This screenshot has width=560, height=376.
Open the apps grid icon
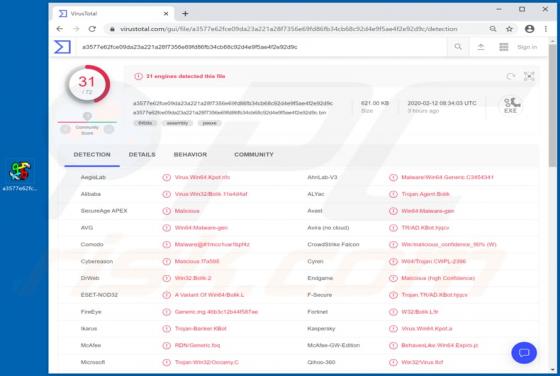[x=504, y=47]
